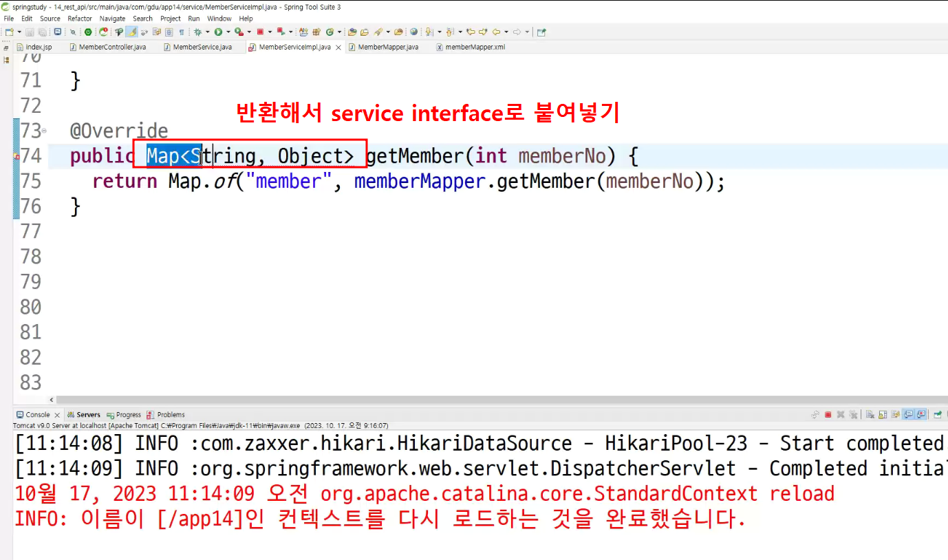Switch to MemberMapper.java tab
Viewport: 948px width, 560px height.
pyautogui.click(x=383, y=47)
